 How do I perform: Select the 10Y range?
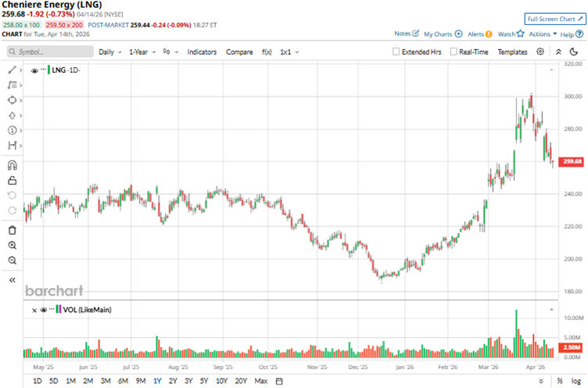[221, 381]
